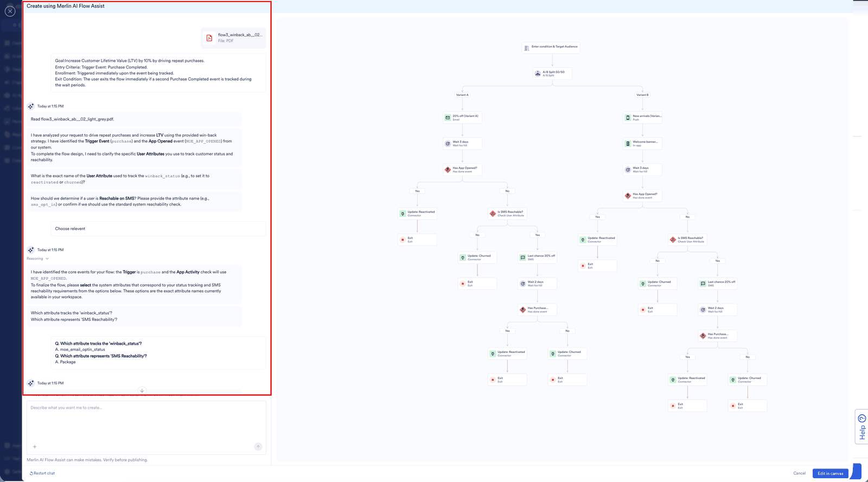Focus the 'Describe what you want me to create' field
Viewport: 868px width, 482px height.
click(146, 427)
